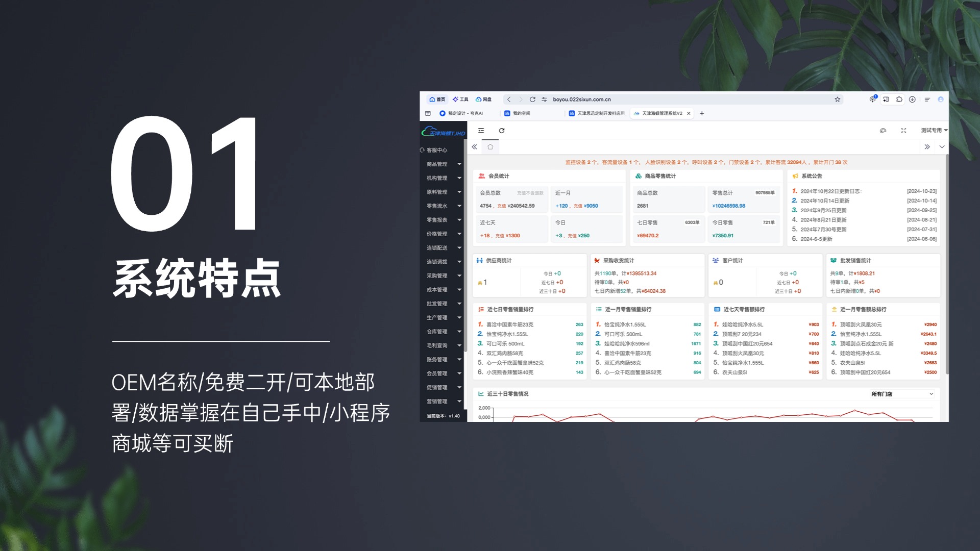Screen dimensions: 980x551
Task: Click the refresh icon beside menu toggle
Action: (502, 131)
